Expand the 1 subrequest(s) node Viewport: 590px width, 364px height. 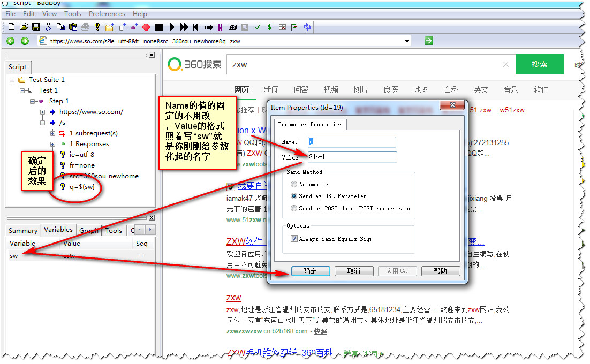pyautogui.click(x=53, y=133)
